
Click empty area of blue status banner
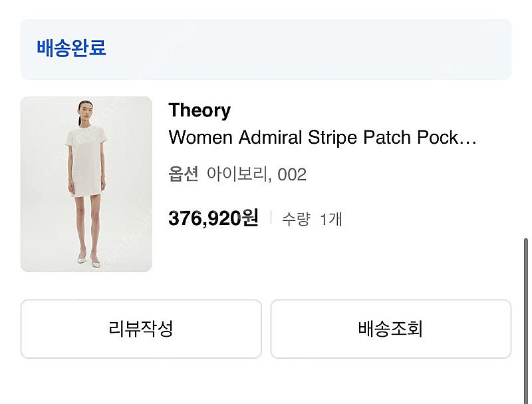click(x=305, y=49)
